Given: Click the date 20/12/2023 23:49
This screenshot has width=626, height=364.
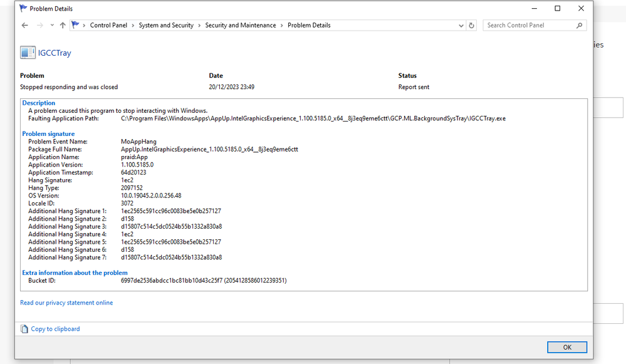Looking at the screenshot, I should click(x=232, y=87).
